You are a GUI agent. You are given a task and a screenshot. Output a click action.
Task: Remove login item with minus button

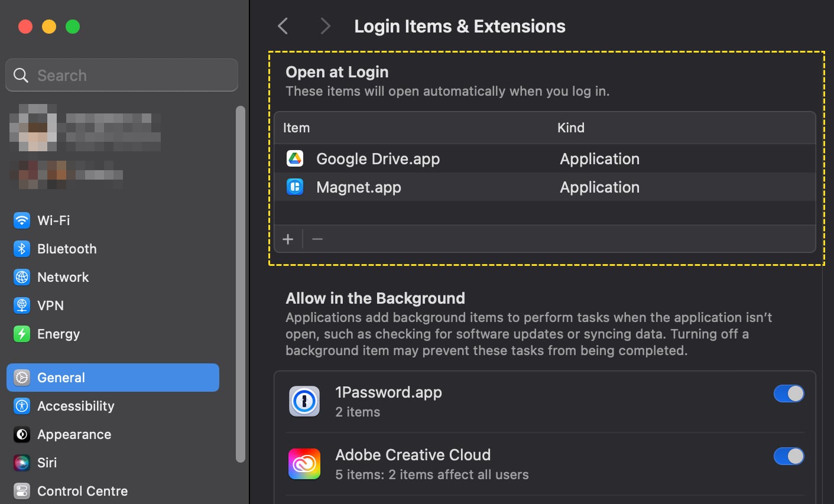click(x=317, y=239)
